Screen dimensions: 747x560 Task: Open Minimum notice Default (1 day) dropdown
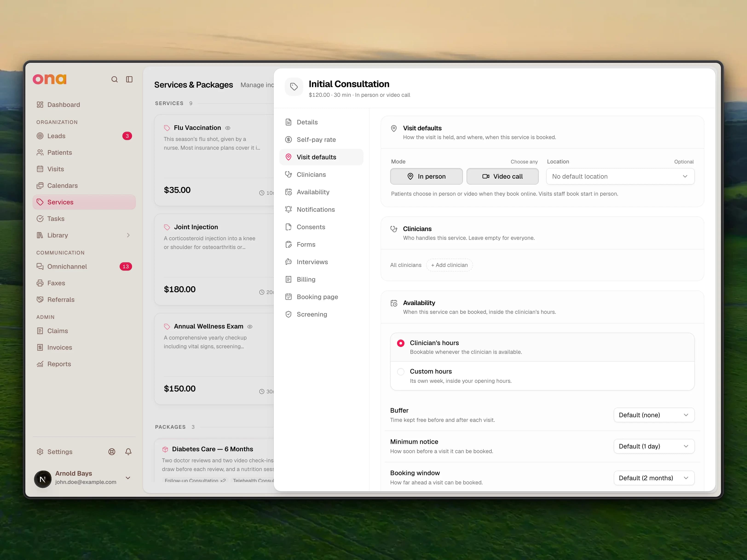(x=654, y=446)
